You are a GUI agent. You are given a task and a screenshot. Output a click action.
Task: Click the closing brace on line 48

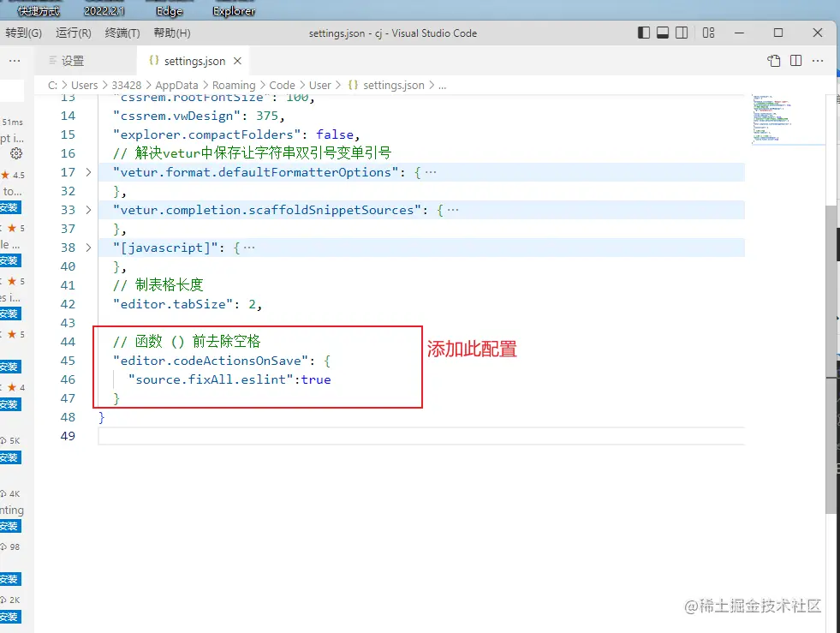point(102,417)
